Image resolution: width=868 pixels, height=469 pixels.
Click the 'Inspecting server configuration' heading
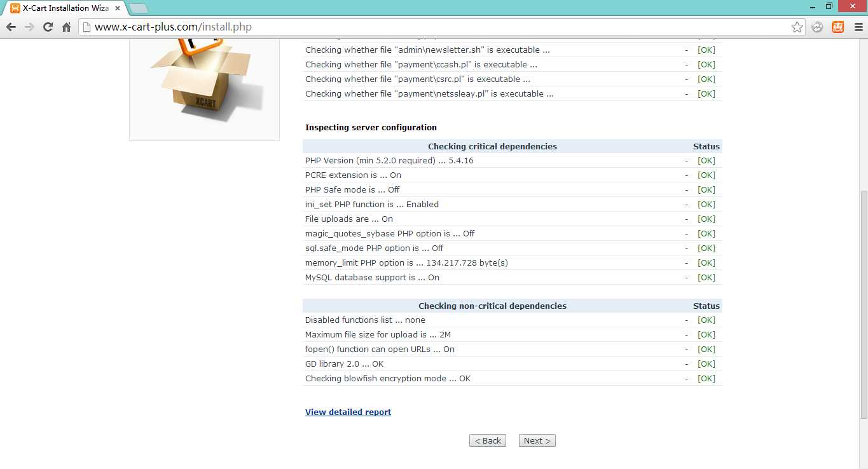pyautogui.click(x=371, y=127)
